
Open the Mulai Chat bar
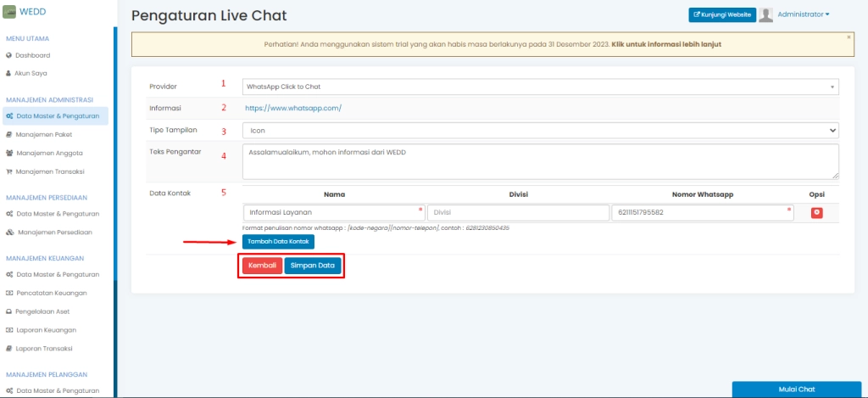[x=796, y=390]
